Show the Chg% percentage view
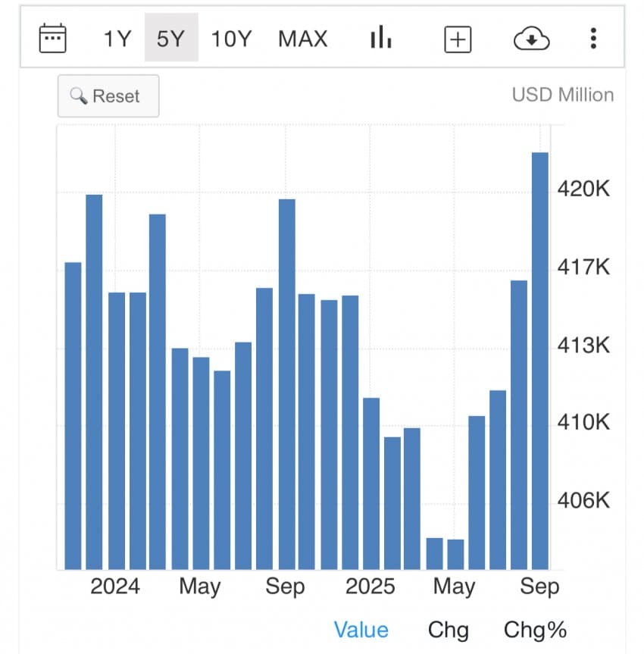 [535, 630]
